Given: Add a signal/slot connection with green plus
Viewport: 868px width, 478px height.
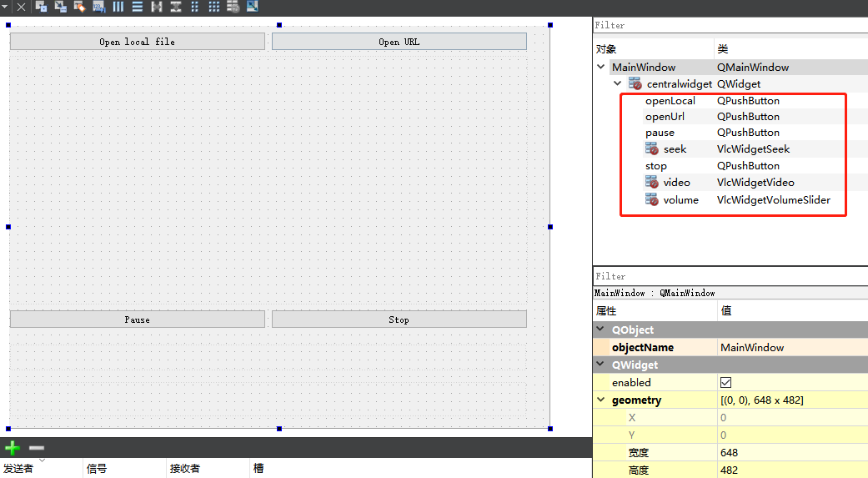Looking at the screenshot, I should coord(13,447).
